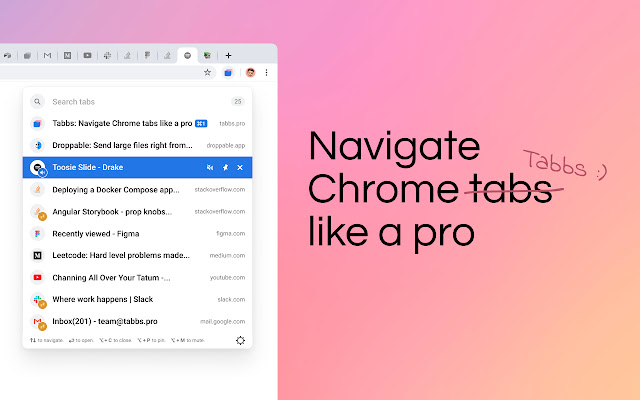Open the 'Tabbs: Navigate Chrome tabs like a pro' row
The image size is (640, 400).
click(x=138, y=123)
